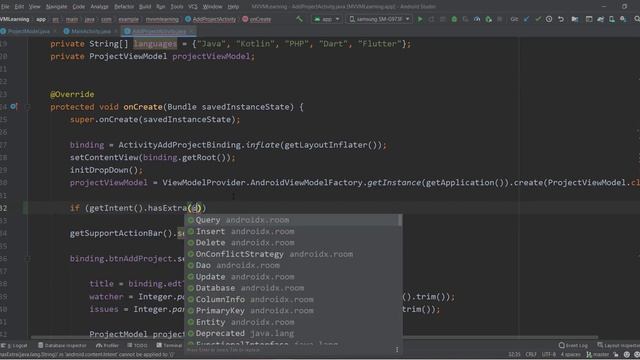Click mvvmlearning in the breadcrumb bar

(162, 19)
